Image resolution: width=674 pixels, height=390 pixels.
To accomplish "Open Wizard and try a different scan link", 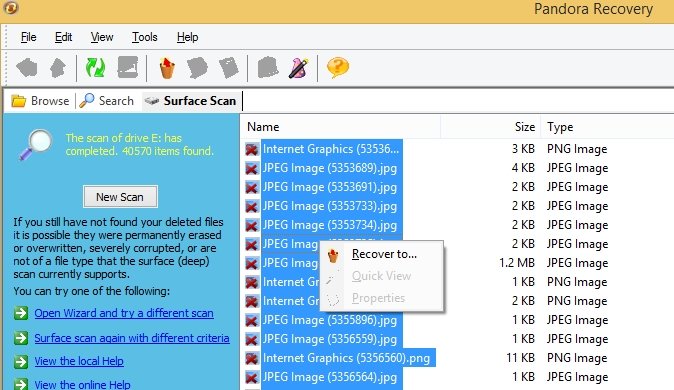I will 124,313.
